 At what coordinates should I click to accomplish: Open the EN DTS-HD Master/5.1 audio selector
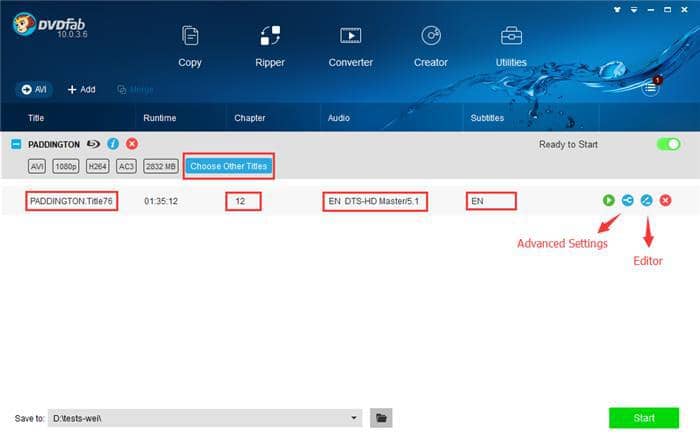pyautogui.click(x=375, y=201)
